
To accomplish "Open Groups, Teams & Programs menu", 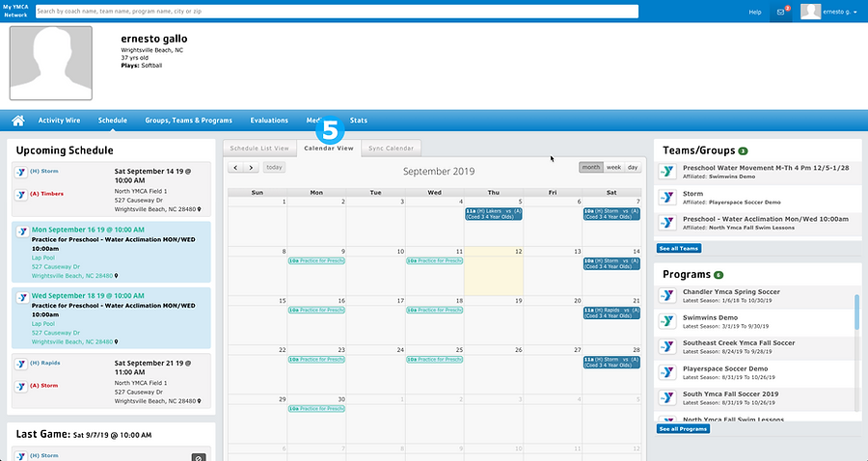I will click(x=189, y=121).
